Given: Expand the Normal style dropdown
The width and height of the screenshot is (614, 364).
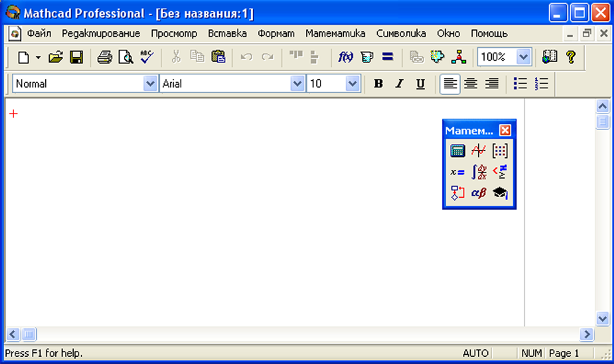Looking at the screenshot, I should 150,83.
